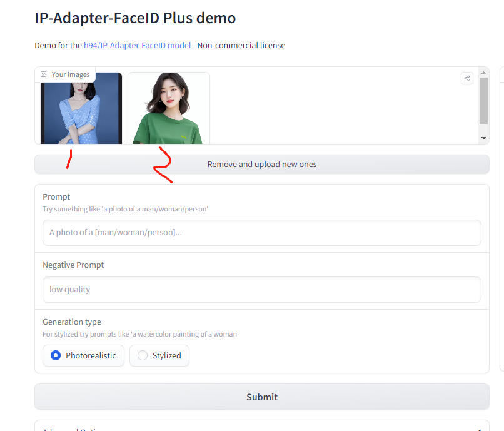Click the 'IP-Adapter-FaceID Plus demo' heading
The width and height of the screenshot is (504, 431).
[x=135, y=18]
